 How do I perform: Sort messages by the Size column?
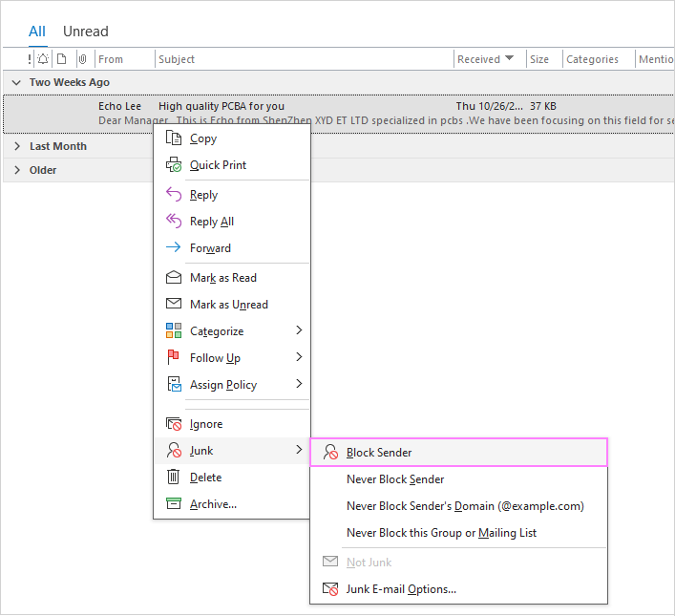(x=539, y=59)
